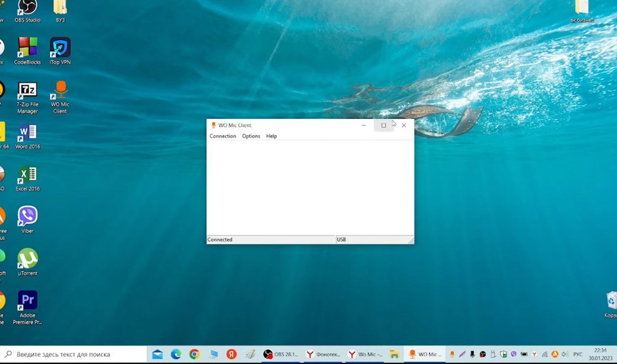The height and width of the screenshot is (364, 617).
Task: Open Mail from the taskbar
Action: 157,354
